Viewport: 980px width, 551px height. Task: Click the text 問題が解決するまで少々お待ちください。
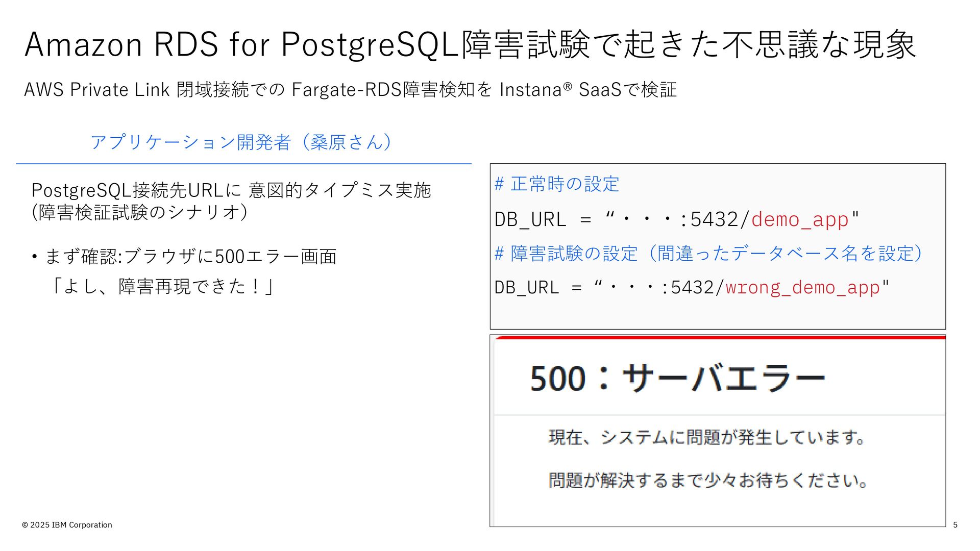tap(707, 480)
